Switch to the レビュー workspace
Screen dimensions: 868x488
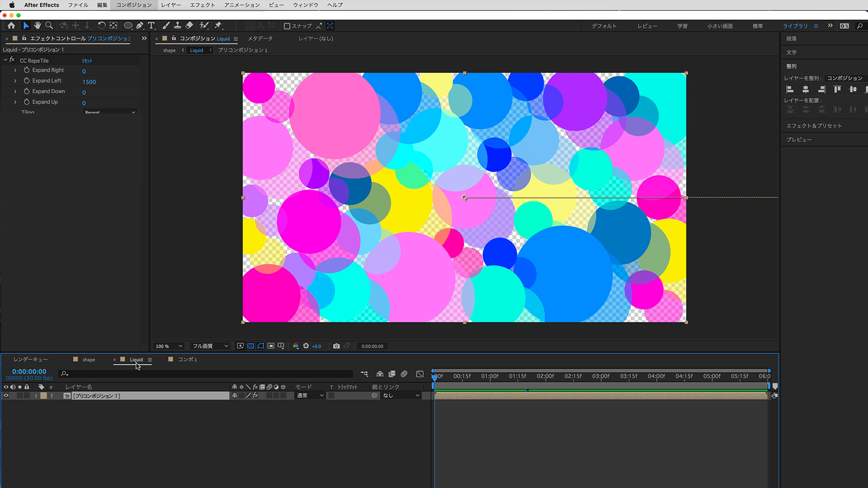pos(647,26)
